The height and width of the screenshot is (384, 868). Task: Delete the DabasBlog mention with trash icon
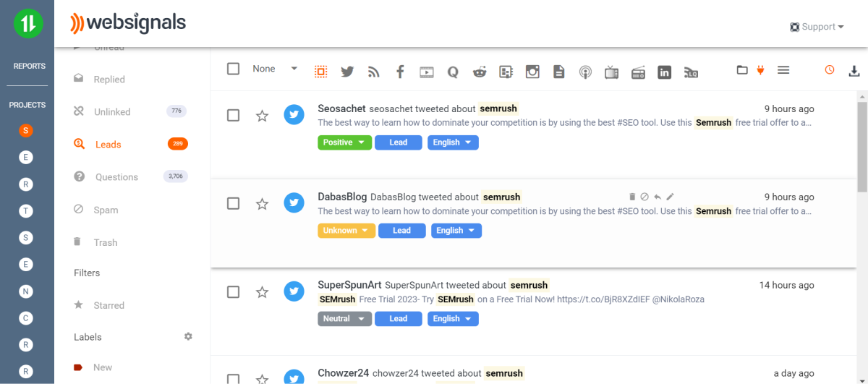(x=632, y=197)
